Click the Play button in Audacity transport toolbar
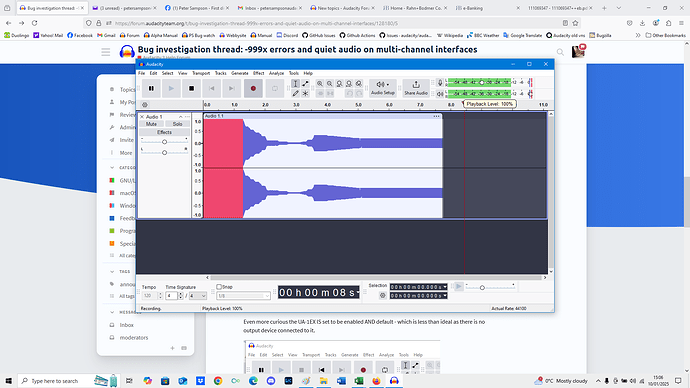The image size is (690, 388). 171,88
